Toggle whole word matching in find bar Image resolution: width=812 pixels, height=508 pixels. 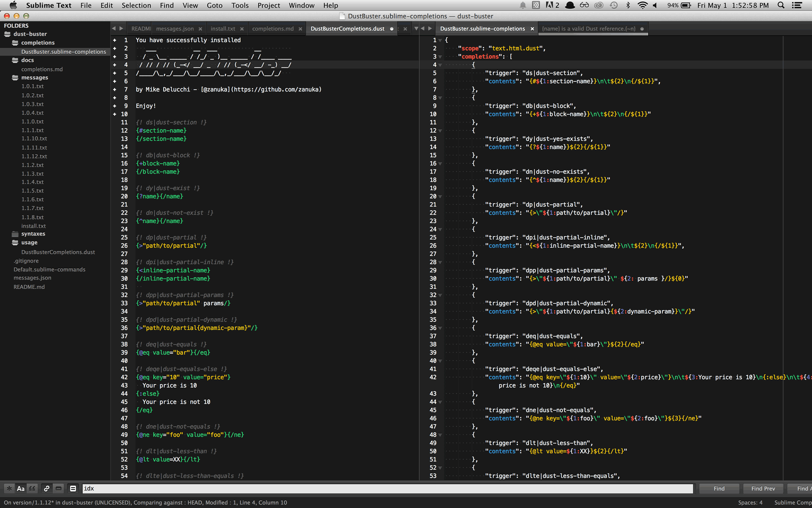[32, 488]
